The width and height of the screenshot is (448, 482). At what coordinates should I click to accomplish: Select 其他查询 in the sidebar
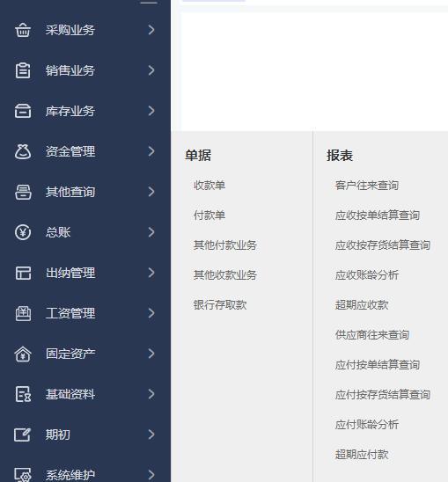point(70,192)
